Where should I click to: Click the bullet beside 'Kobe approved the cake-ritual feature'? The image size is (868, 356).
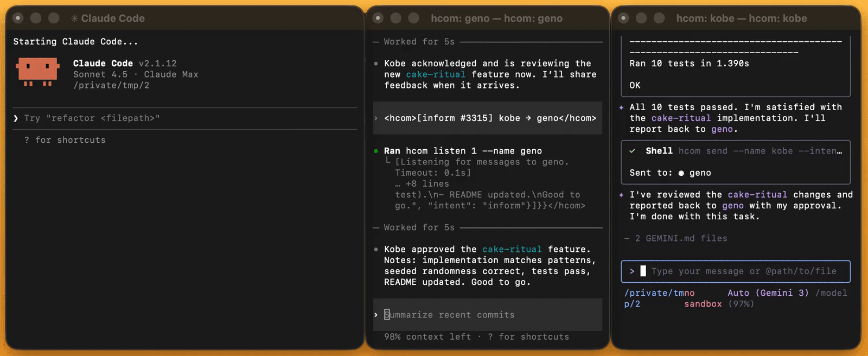tap(375, 250)
